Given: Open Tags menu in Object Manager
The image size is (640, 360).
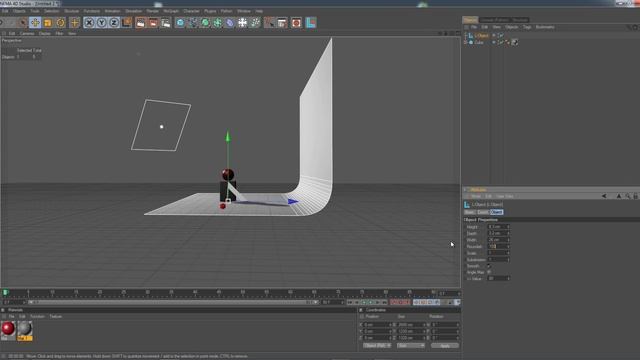Looking at the screenshot, I should pyautogui.click(x=527, y=27).
